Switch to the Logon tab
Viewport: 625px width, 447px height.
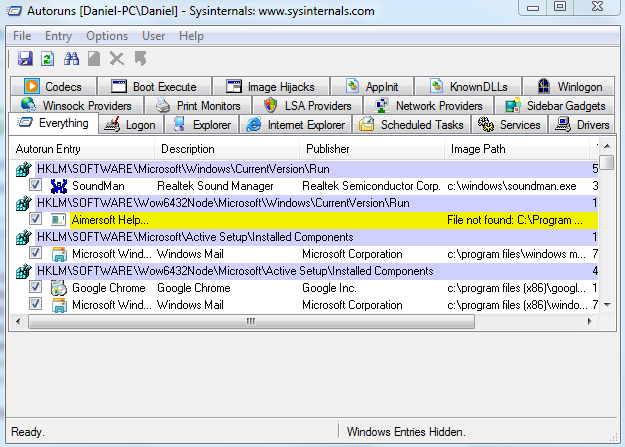[x=131, y=125]
